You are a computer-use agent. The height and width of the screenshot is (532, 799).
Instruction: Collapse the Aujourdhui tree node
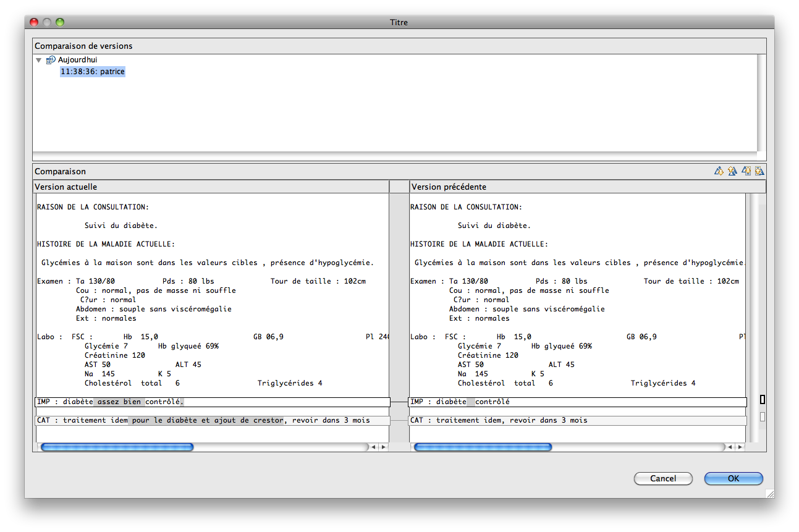39,60
